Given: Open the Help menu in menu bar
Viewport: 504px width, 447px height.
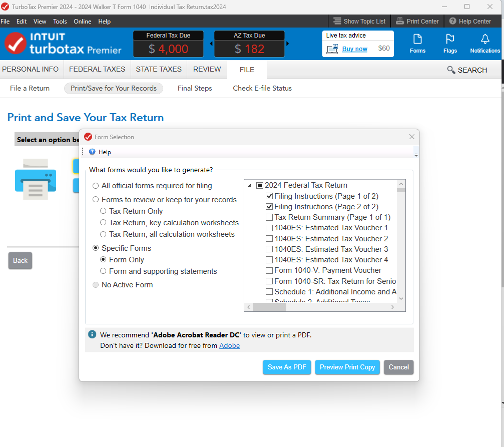Looking at the screenshot, I should pyautogui.click(x=105, y=21).
